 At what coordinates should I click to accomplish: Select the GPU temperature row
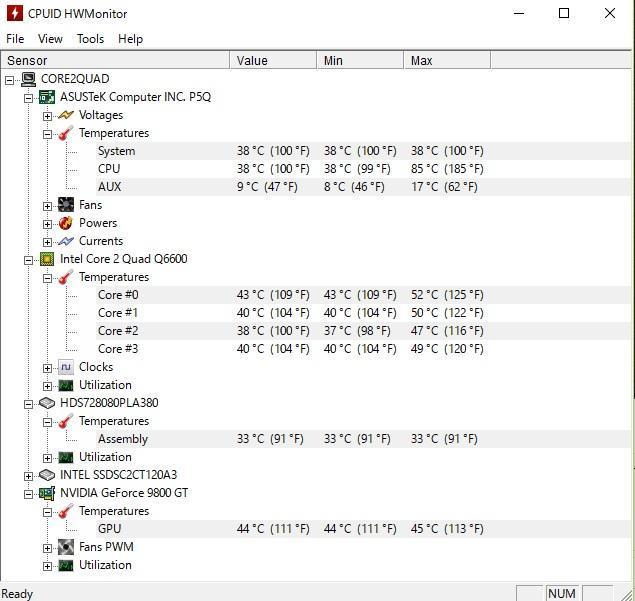tap(364, 529)
